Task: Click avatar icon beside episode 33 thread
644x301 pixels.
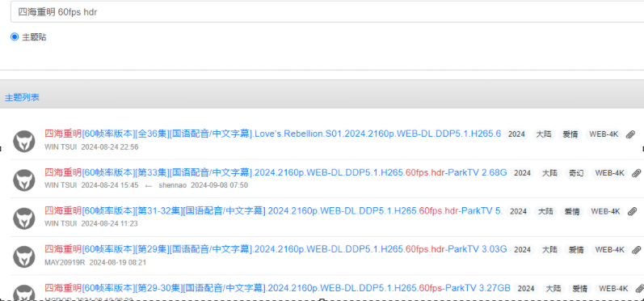Action: (x=23, y=180)
